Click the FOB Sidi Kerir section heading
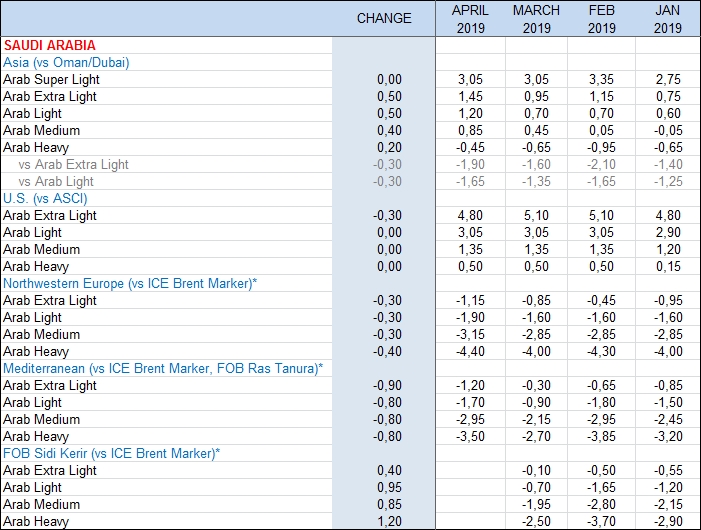Screen dimensions: 701x530 coord(111,453)
